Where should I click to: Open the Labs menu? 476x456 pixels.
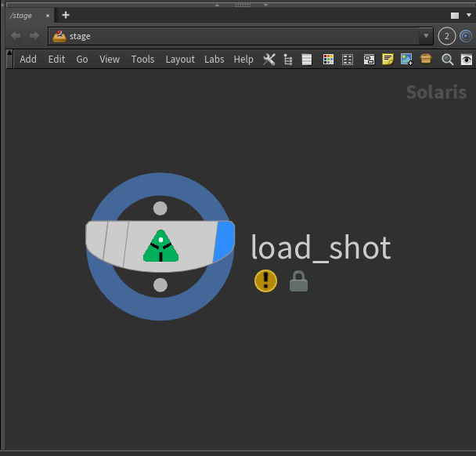coord(214,60)
